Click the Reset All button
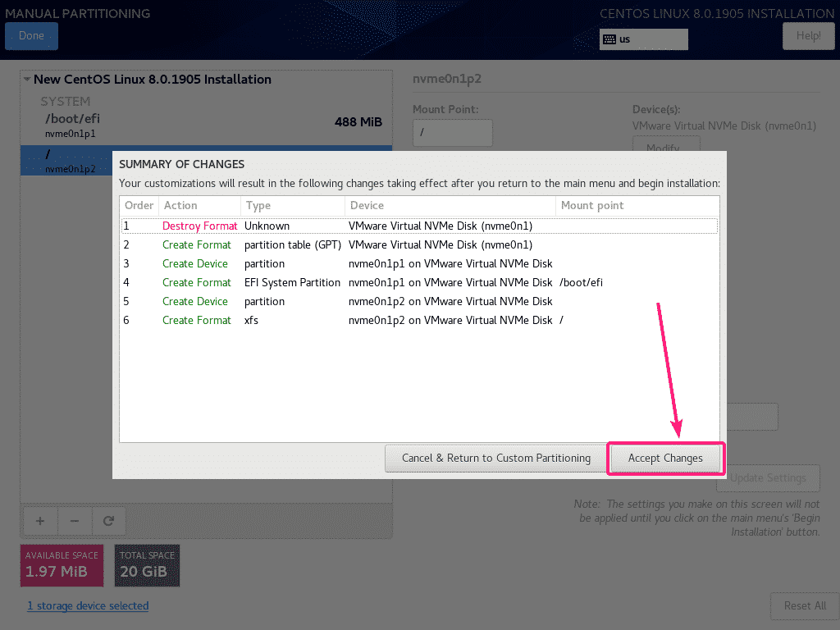The image size is (840, 630). (805, 606)
